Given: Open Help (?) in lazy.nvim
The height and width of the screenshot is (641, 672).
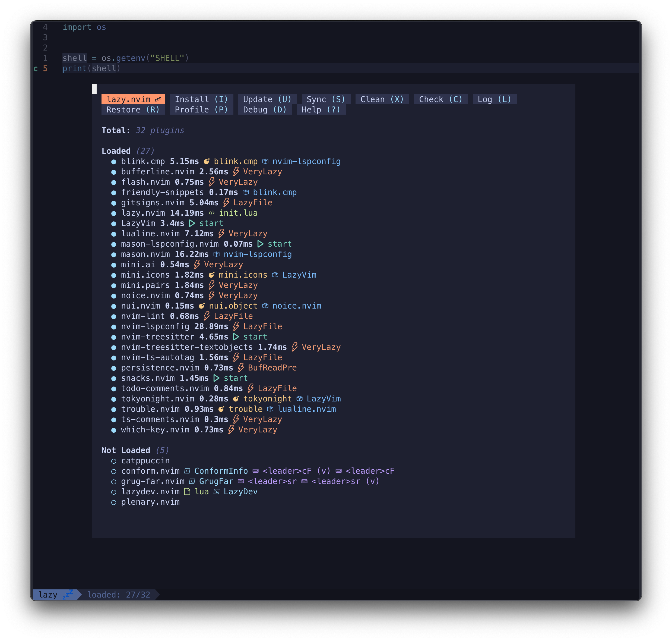Looking at the screenshot, I should pos(321,110).
